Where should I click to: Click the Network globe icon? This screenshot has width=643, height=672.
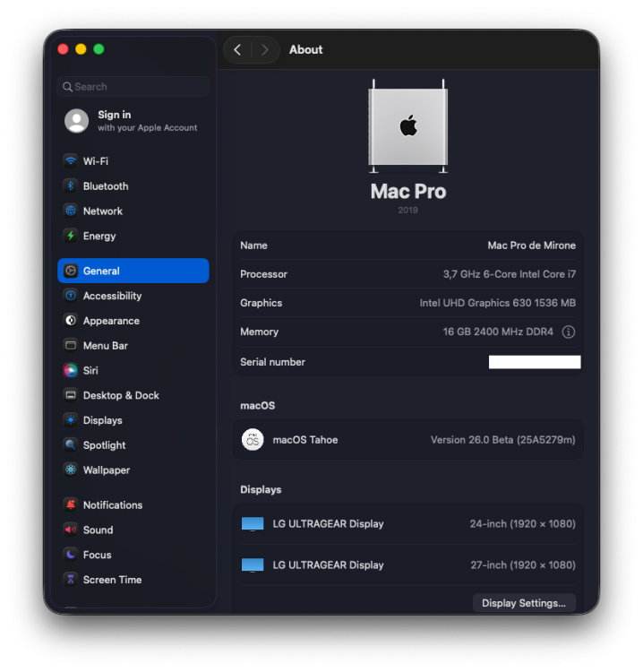[x=71, y=211]
